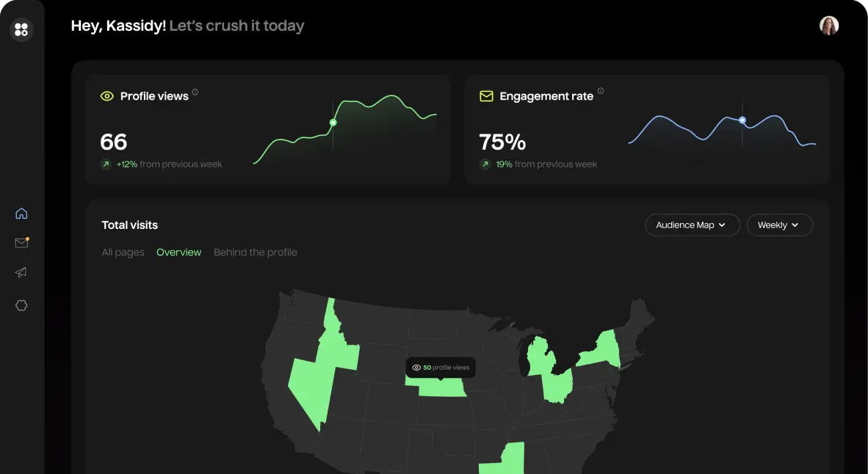The height and width of the screenshot is (474, 868).
Task: Open the Home sidebar icon
Action: pos(21,213)
